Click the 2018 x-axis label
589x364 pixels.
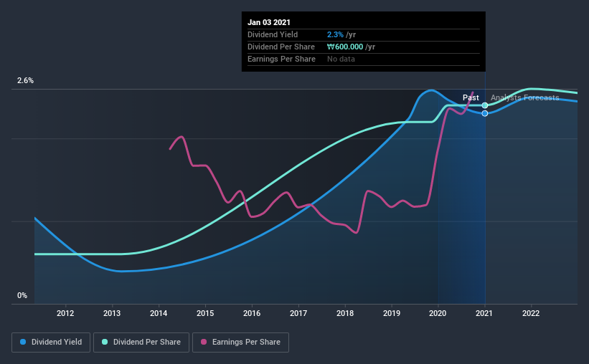tap(345, 313)
